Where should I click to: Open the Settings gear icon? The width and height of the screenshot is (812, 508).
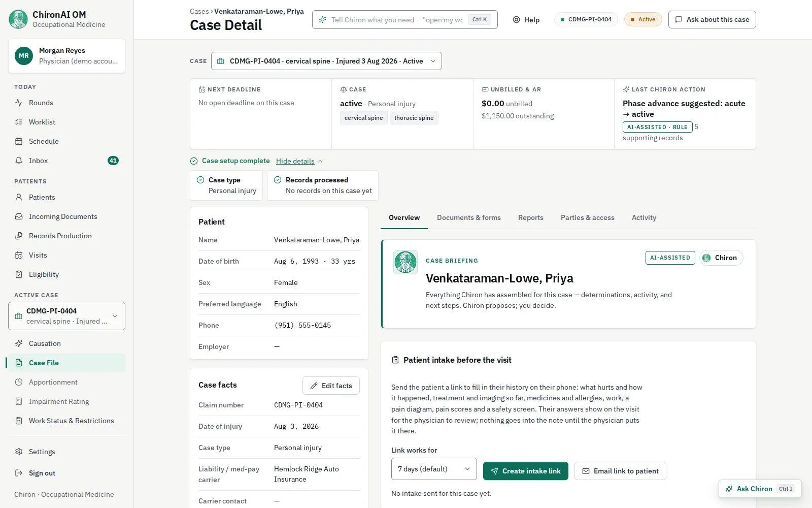coord(19,452)
